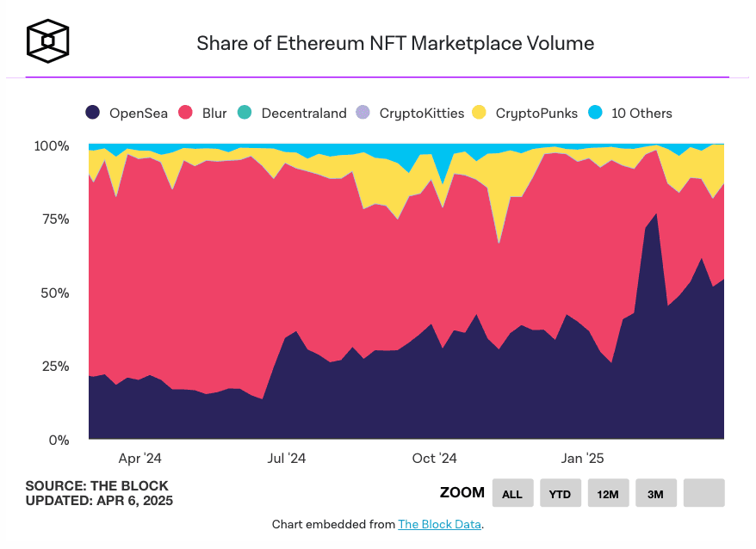Select the 12M zoom button

click(x=608, y=493)
